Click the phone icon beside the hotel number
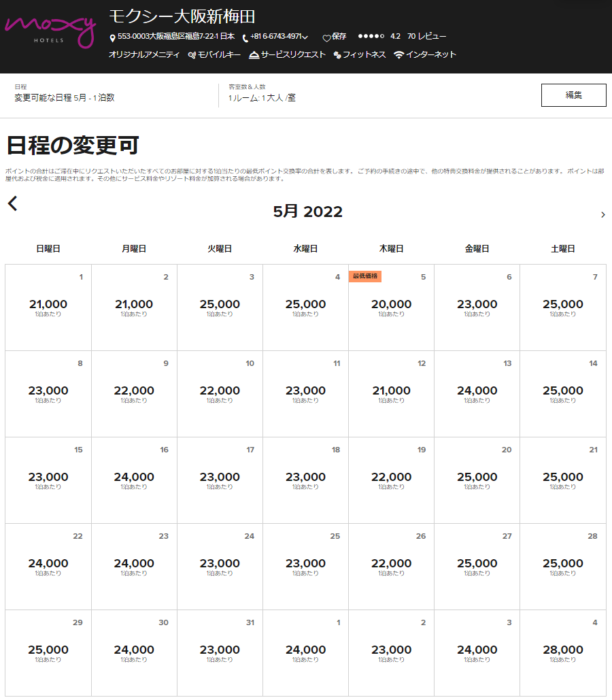612x700 pixels. click(x=245, y=37)
